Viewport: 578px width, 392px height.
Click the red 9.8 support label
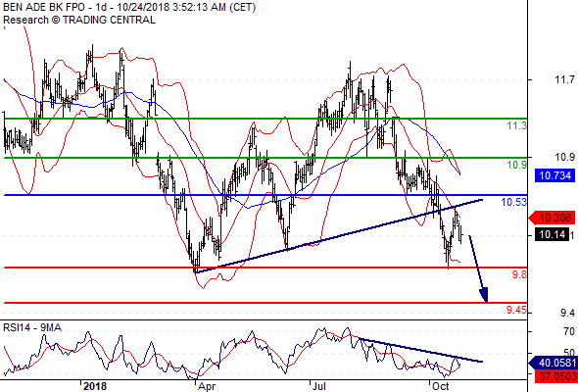[x=519, y=274]
